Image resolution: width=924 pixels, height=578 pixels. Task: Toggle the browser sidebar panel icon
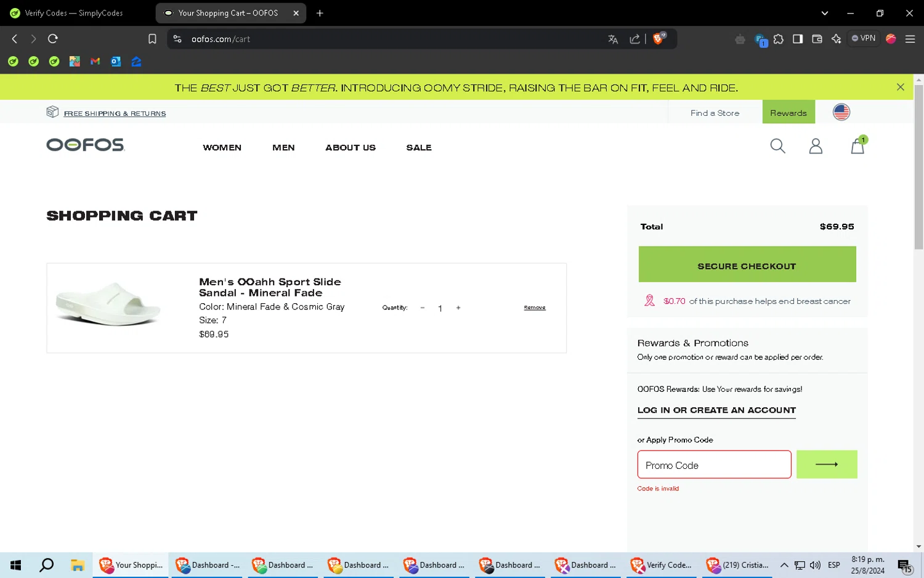(798, 39)
